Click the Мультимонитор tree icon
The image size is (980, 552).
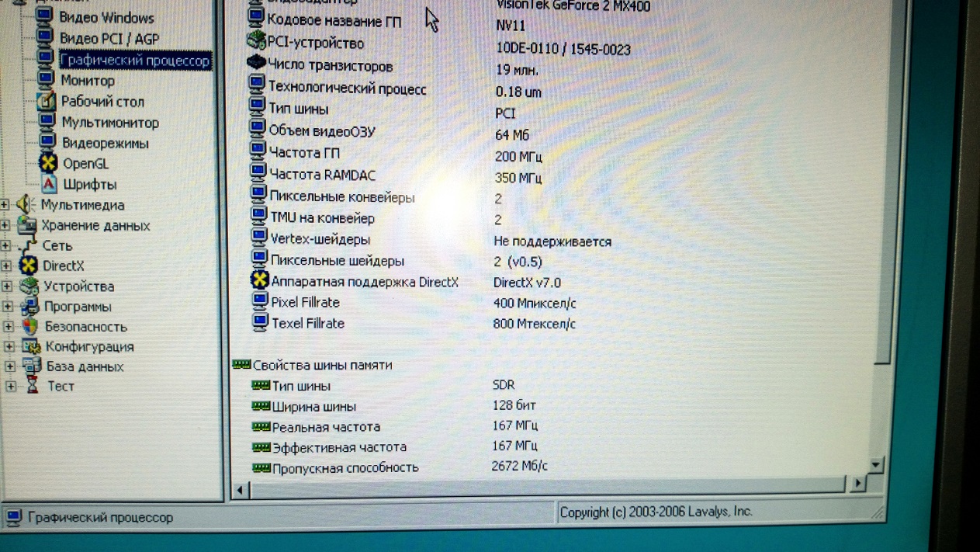pos(47,121)
